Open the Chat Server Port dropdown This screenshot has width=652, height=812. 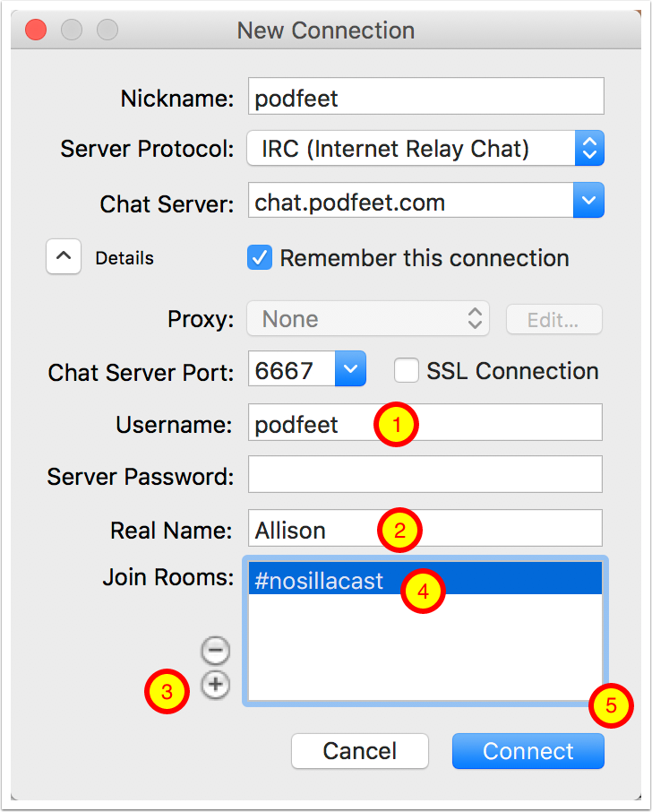pos(350,368)
